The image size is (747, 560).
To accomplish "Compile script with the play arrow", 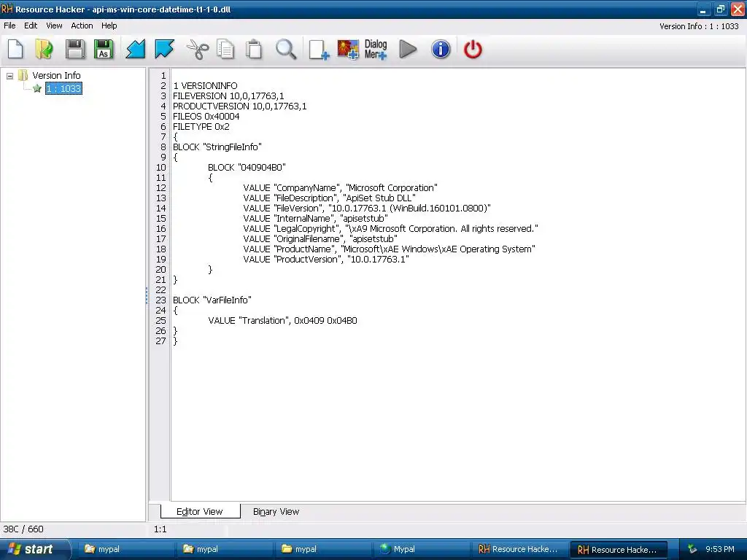I will click(408, 49).
